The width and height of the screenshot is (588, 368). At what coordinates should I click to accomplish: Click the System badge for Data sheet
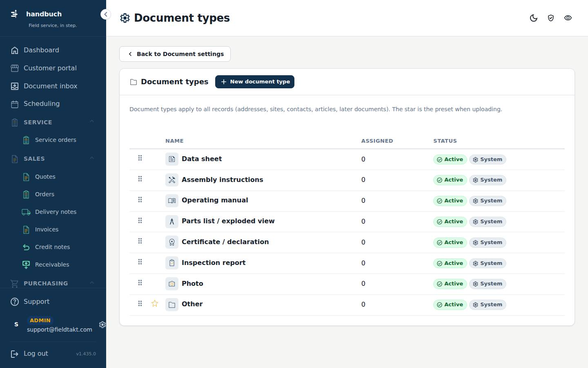tap(488, 159)
